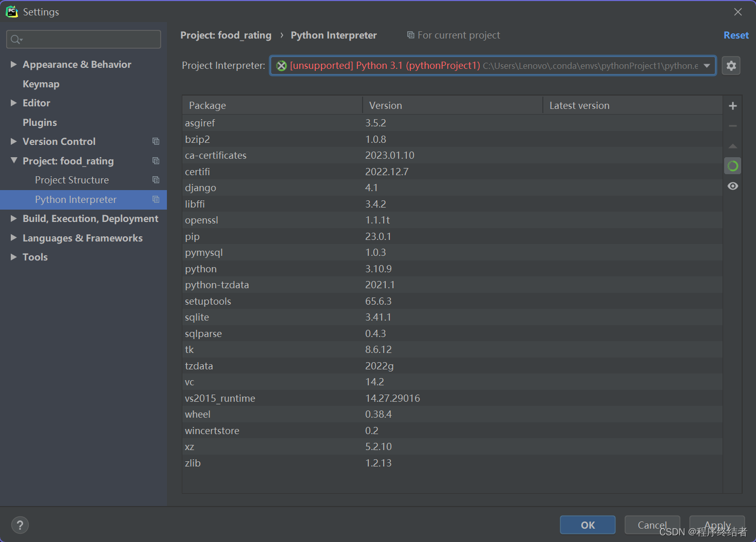Select the pymysql package row
The height and width of the screenshot is (542, 756).
click(x=452, y=252)
